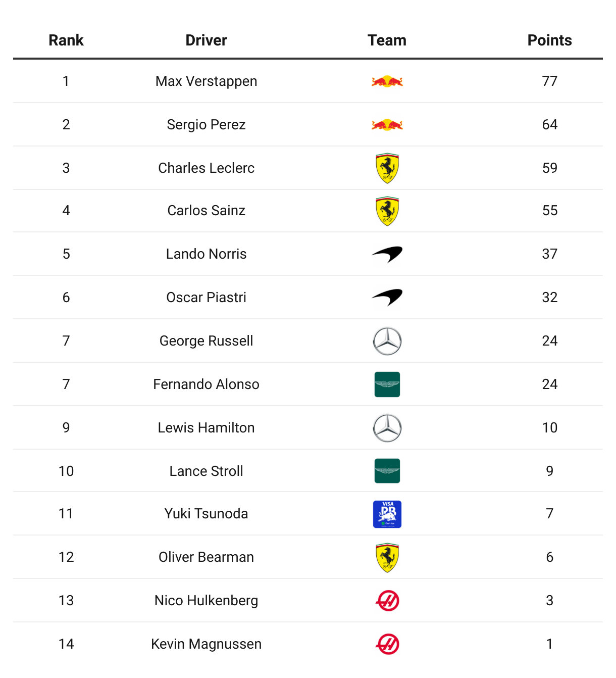
Task: Open Kevin Magnussen driver name
Action: coord(206,644)
